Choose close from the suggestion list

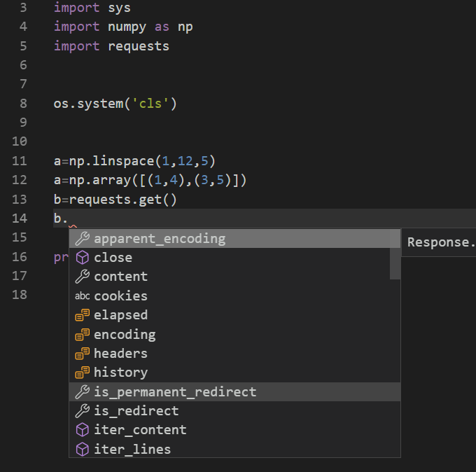click(234, 258)
